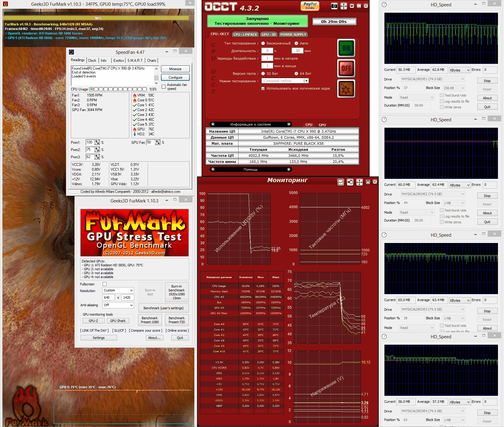Screen dimensions: 504x427
Task: Switch to the Clock tab in SpeedFan
Action: pos(92,61)
